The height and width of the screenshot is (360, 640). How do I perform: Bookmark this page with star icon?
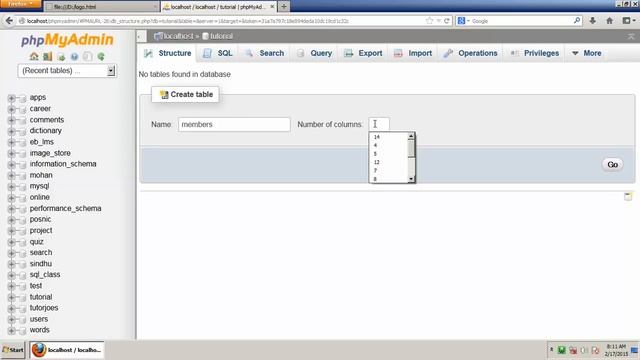(429, 20)
